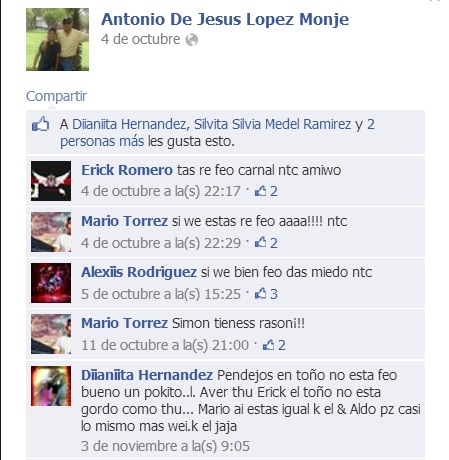Click the Diianiita Hernandez commenter name
This screenshot has height=460, width=449.
click(147, 375)
